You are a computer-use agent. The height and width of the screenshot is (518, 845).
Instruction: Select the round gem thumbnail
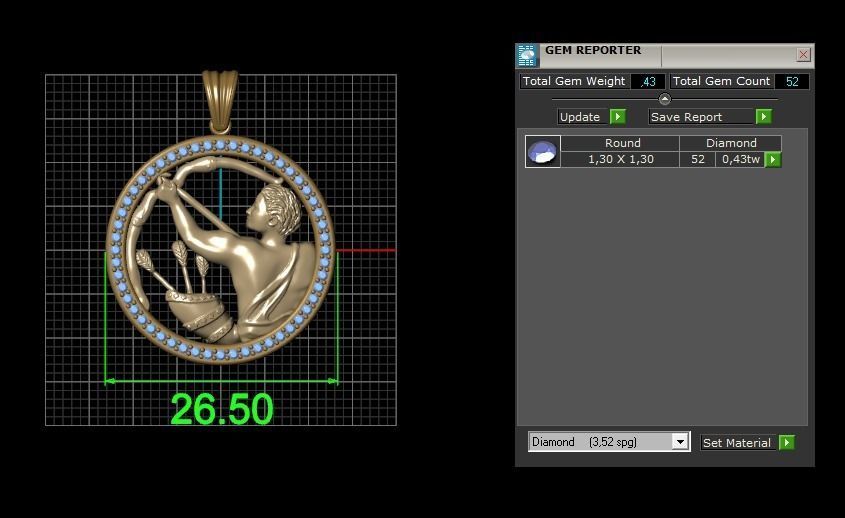click(543, 151)
